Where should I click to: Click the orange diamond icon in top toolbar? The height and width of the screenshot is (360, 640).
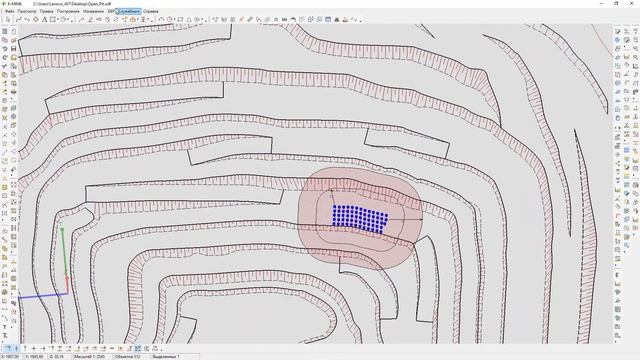tap(36, 19)
